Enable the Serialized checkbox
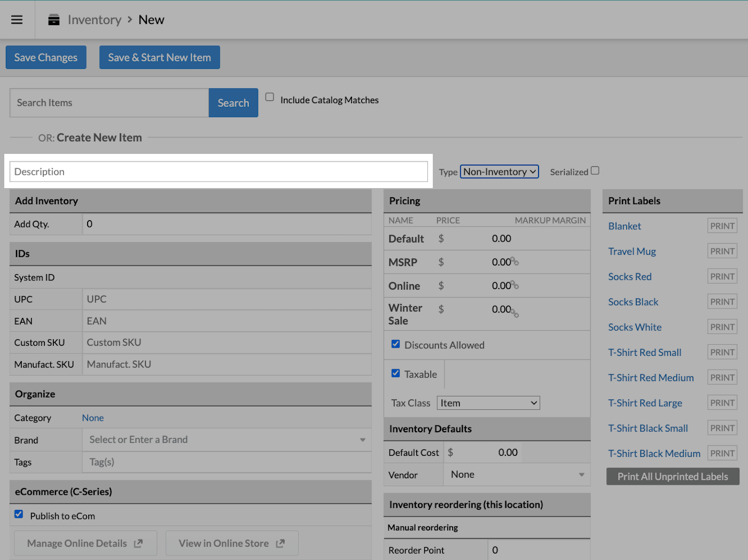 pos(595,170)
